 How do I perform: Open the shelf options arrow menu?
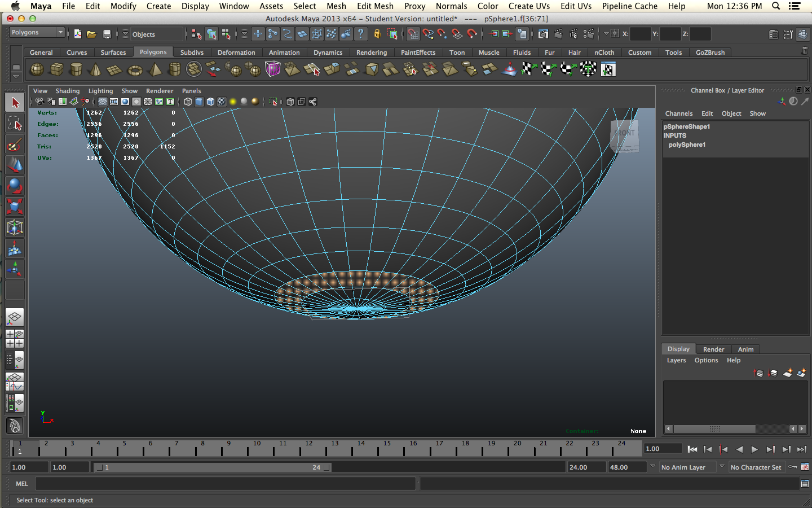tap(16, 76)
